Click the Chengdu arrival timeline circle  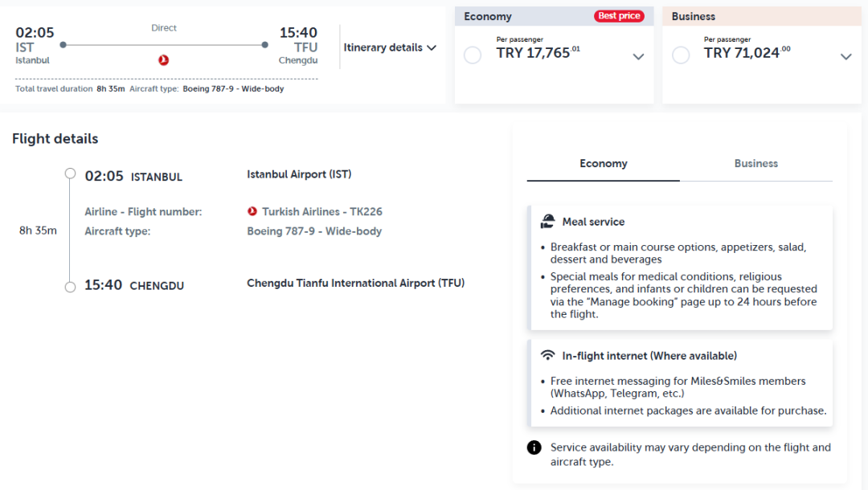(x=70, y=287)
